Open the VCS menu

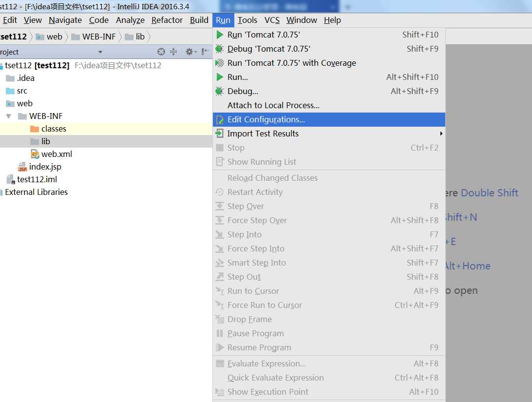272,20
